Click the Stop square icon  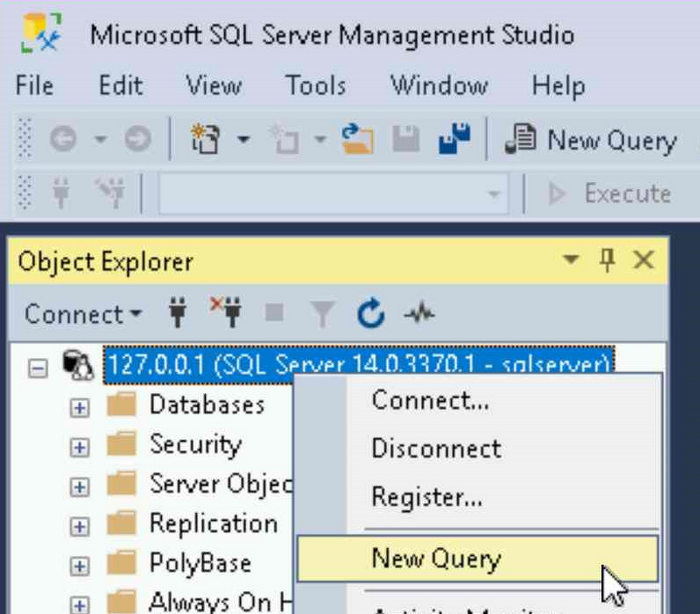click(x=274, y=312)
